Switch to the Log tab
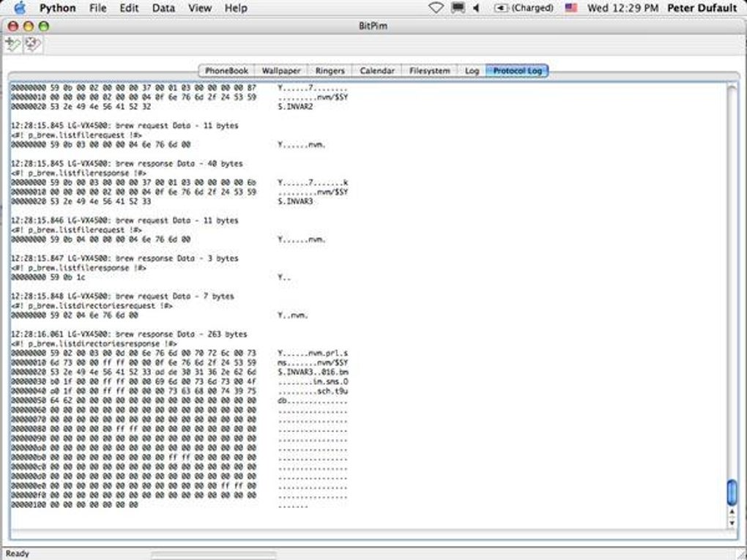The height and width of the screenshot is (560, 747). (472, 70)
